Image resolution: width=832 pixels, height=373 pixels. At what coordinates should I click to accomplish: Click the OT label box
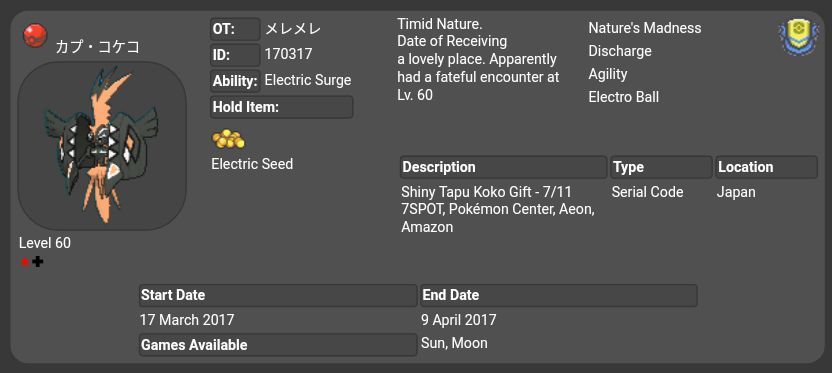235,29
